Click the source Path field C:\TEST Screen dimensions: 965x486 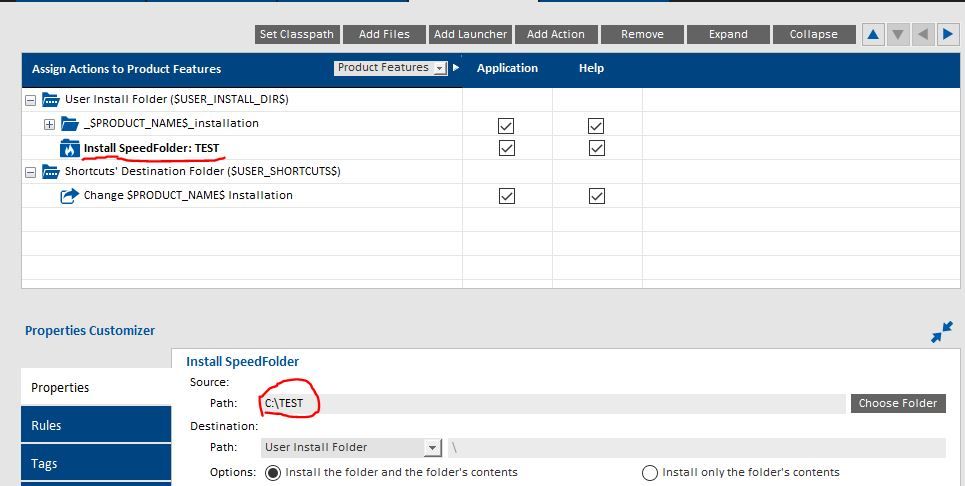point(553,404)
